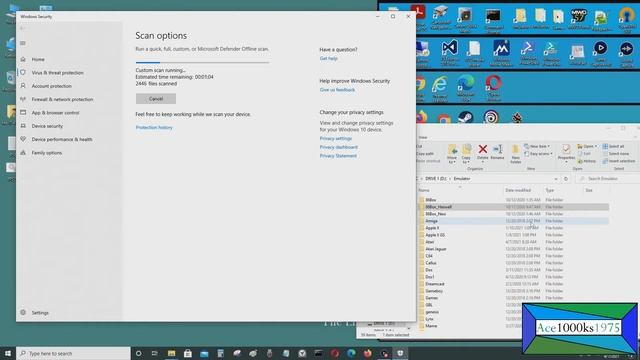640x360 pixels.
Task: Expand the Easy access dropdown
Action: (x=538, y=154)
